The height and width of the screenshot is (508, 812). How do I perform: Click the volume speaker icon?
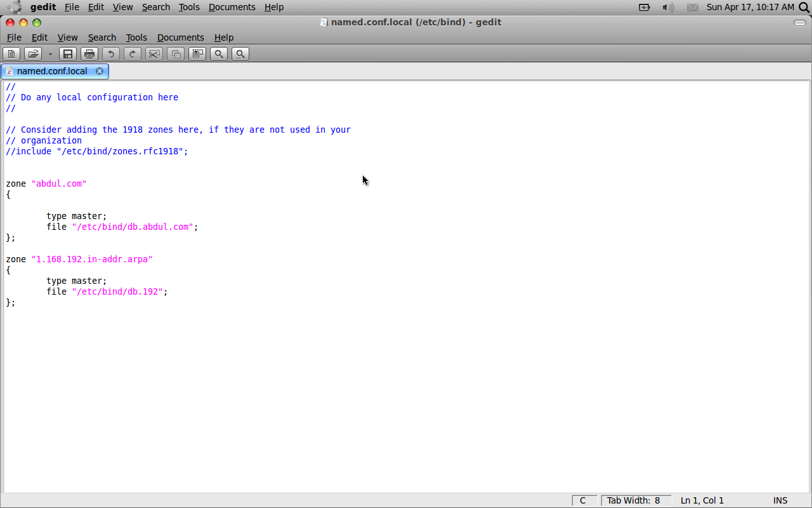coord(668,7)
